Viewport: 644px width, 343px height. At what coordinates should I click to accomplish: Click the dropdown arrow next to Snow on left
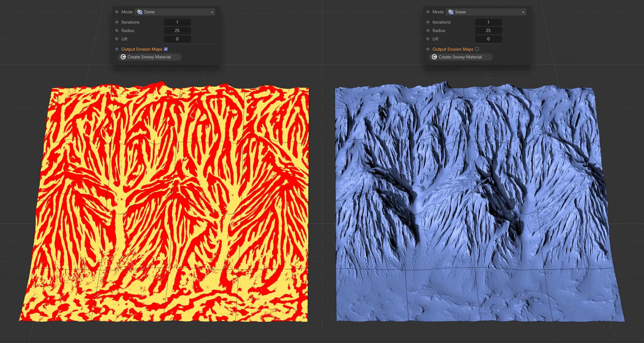(x=212, y=12)
